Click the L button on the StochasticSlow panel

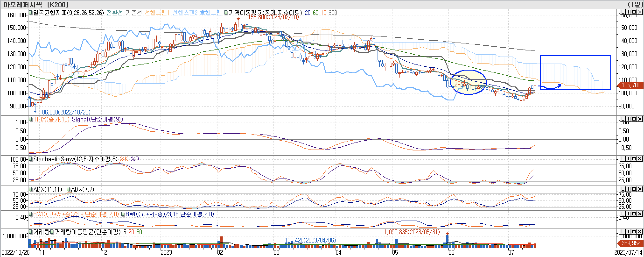[x=623, y=159]
